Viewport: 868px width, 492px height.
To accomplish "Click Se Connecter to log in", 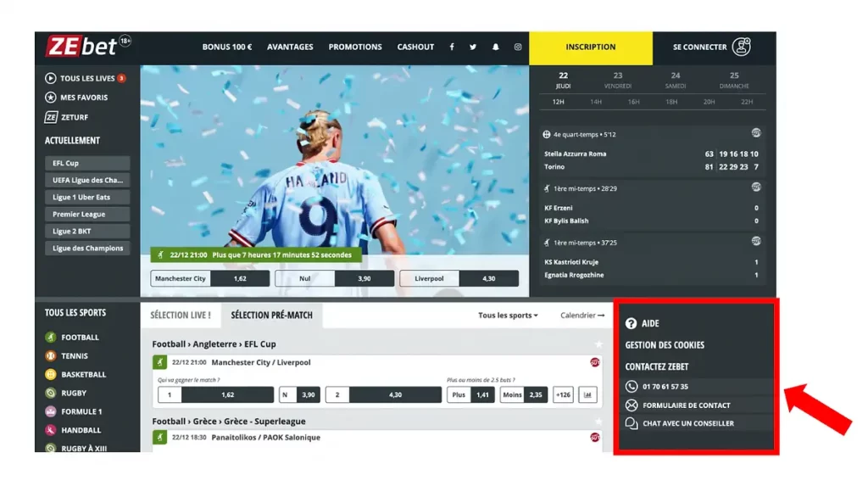I will pos(712,48).
